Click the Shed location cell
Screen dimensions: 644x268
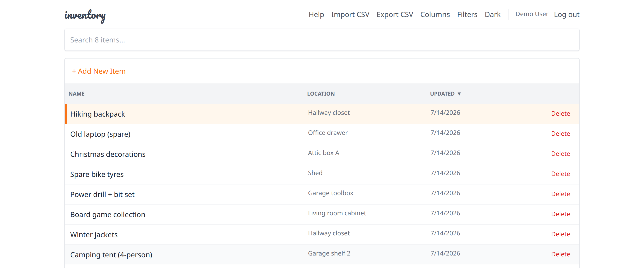tap(315, 173)
